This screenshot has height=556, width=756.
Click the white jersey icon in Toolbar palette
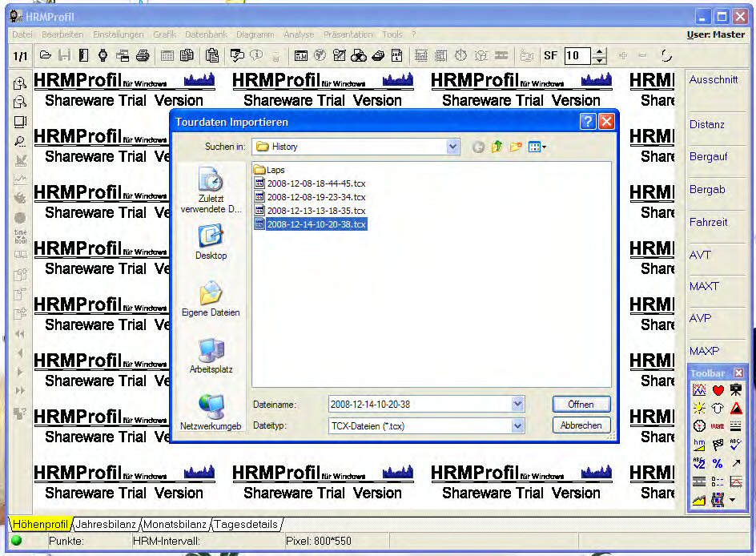(x=718, y=409)
